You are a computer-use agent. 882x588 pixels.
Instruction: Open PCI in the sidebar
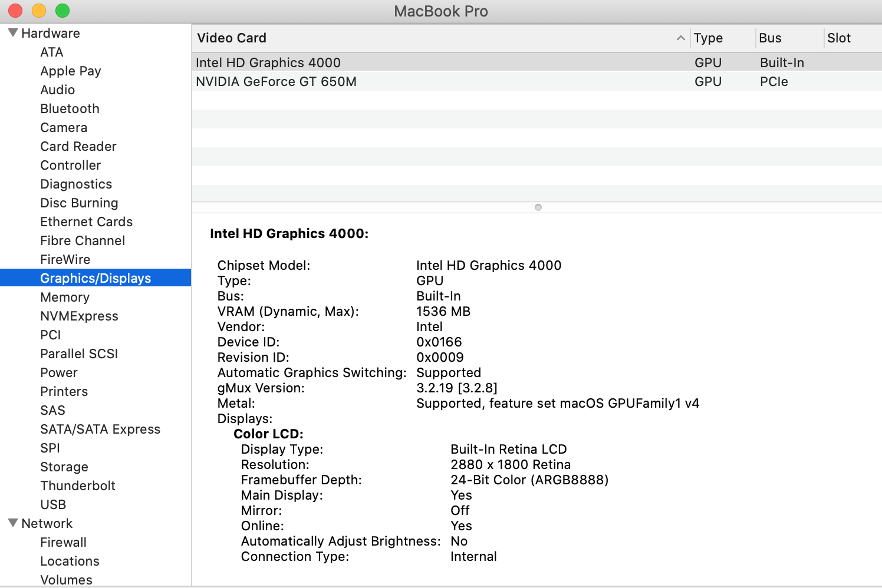point(51,335)
